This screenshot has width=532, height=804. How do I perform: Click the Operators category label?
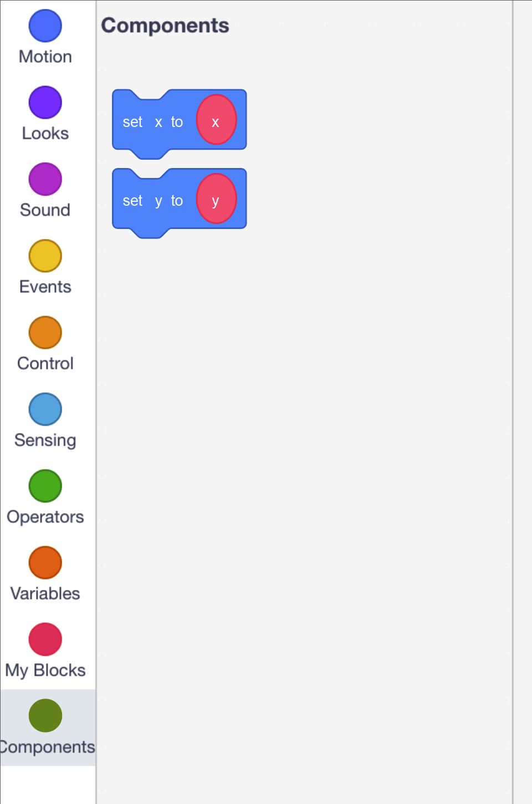tap(45, 517)
